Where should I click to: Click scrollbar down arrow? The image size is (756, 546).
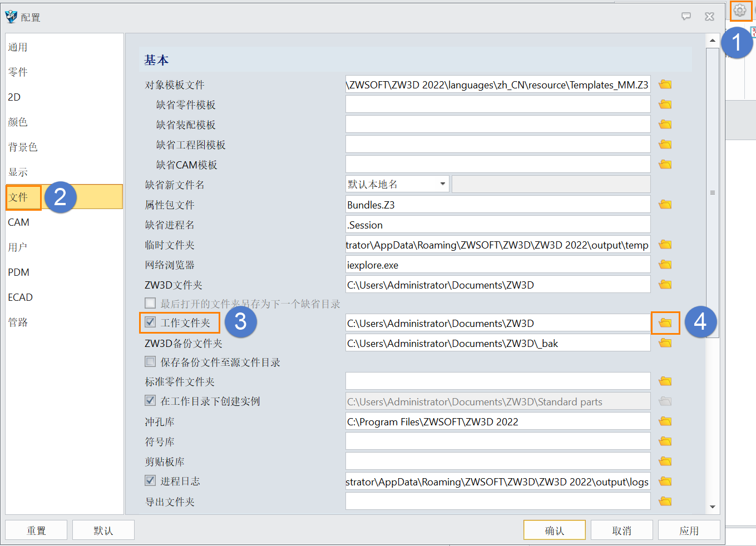point(713,507)
